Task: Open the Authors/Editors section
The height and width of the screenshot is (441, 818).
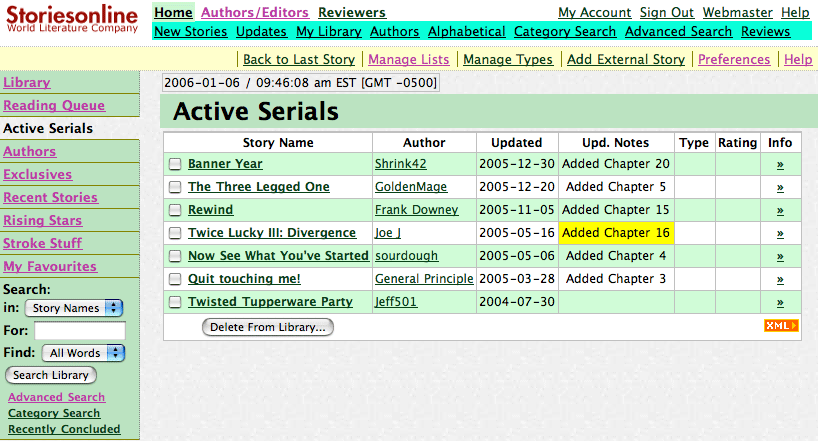Action: click(x=255, y=12)
